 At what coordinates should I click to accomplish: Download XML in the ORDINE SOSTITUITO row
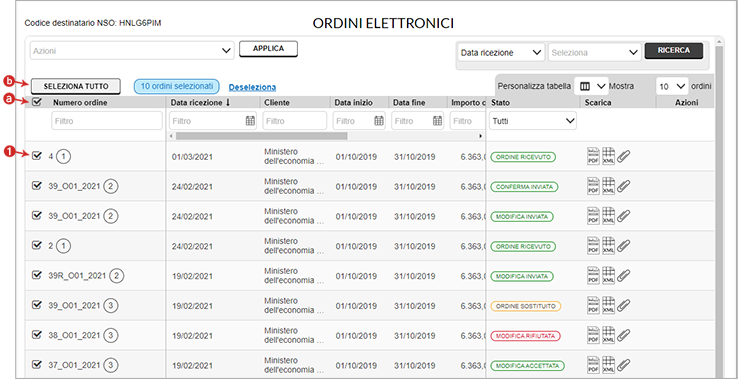pos(608,305)
